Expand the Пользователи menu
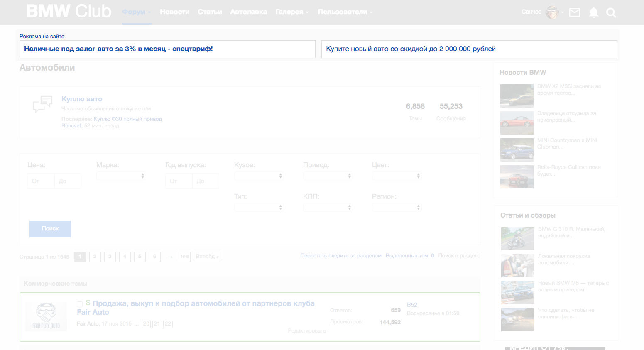Screen dimensions: 644x350 (x=345, y=12)
